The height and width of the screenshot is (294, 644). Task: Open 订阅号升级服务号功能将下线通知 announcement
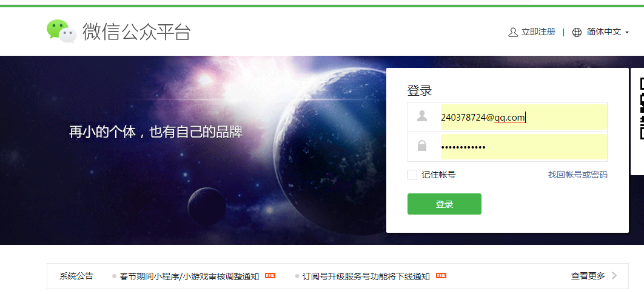coord(366,276)
